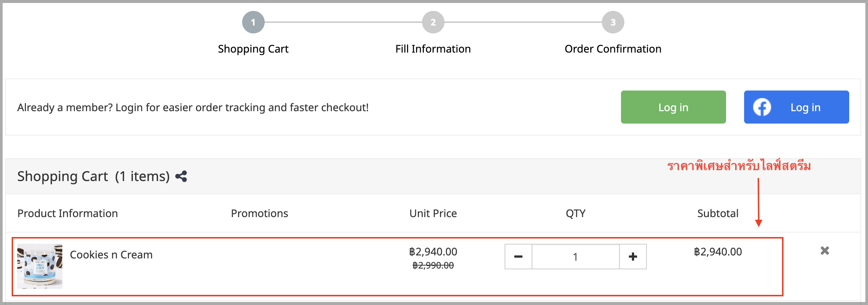Go to Fill Information step label

pyautogui.click(x=433, y=49)
